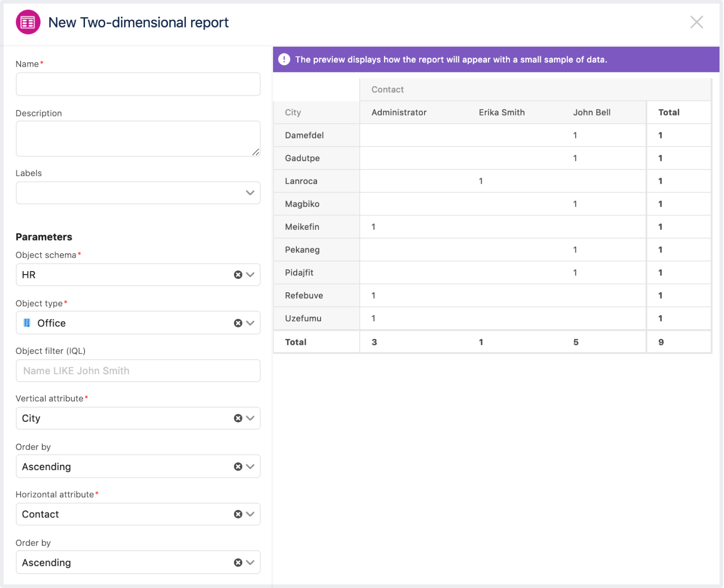Expand the Horizontal attribute dropdown chevron
Screen dimensions: 724x588
coord(250,514)
